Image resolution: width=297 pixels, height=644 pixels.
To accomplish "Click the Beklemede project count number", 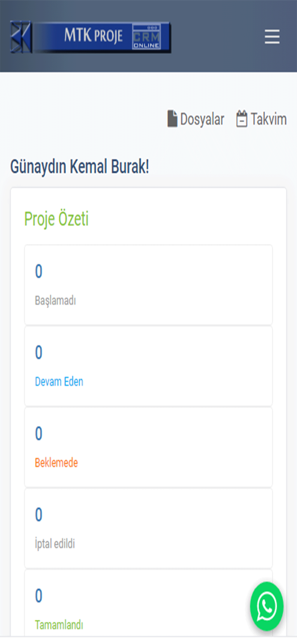I will point(39,434).
